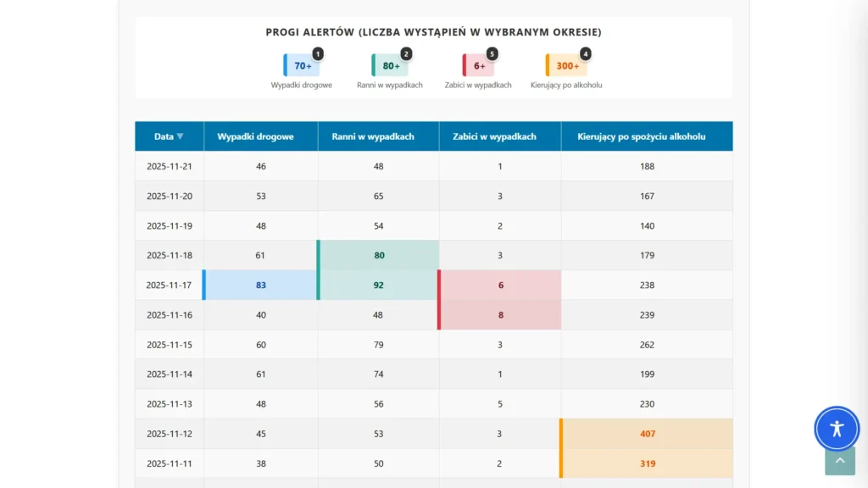The width and height of the screenshot is (868, 488).
Task: Click highlighted value 407 on 2025-11-12
Action: pos(648,434)
